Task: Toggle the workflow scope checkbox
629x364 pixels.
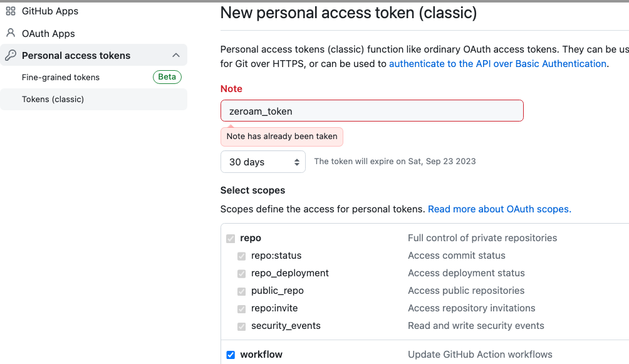Action: pyautogui.click(x=231, y=355)
